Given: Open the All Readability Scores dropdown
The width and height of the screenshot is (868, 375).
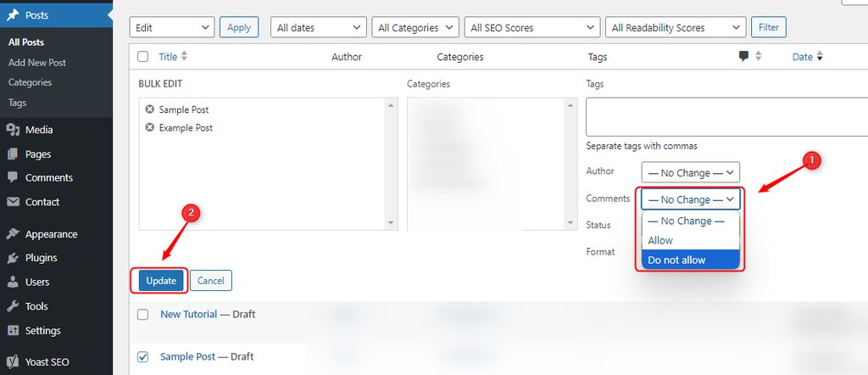Looking at the screenshot, I should point(676,27).
